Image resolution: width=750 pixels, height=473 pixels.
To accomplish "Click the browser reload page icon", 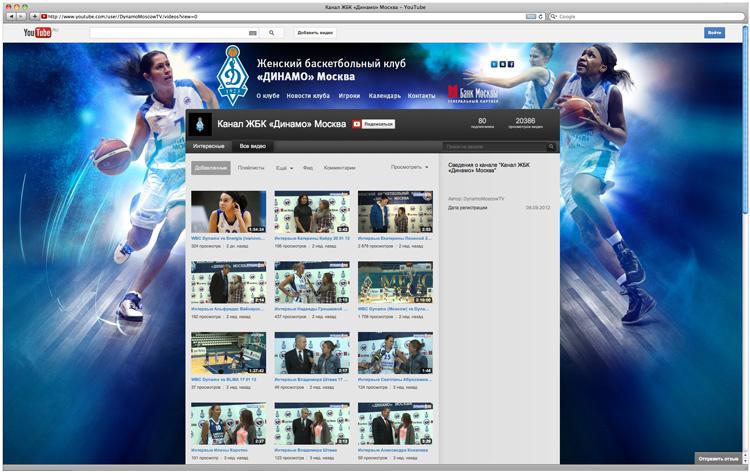I will click(541, 16).
